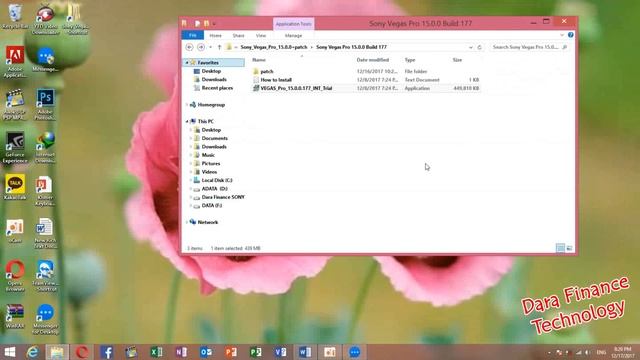Expand the ribbon with the chevron

point(562,35)
